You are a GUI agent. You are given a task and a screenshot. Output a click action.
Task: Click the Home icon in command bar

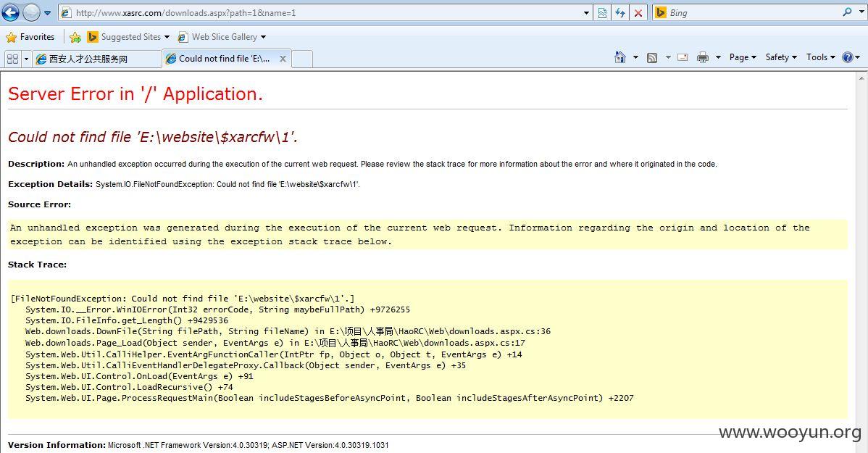(x=620, y=57)
